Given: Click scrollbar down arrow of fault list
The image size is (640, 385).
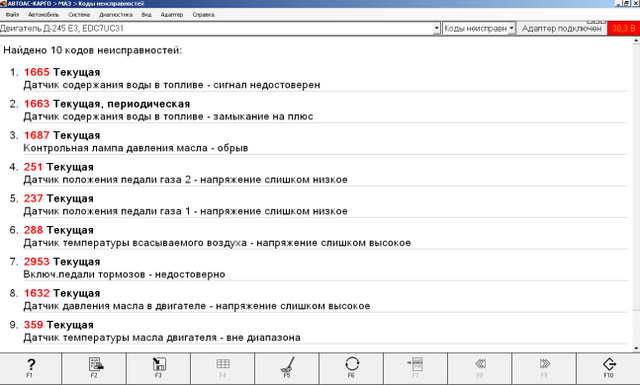Looking at the screenshot, I should coord(636,348).
